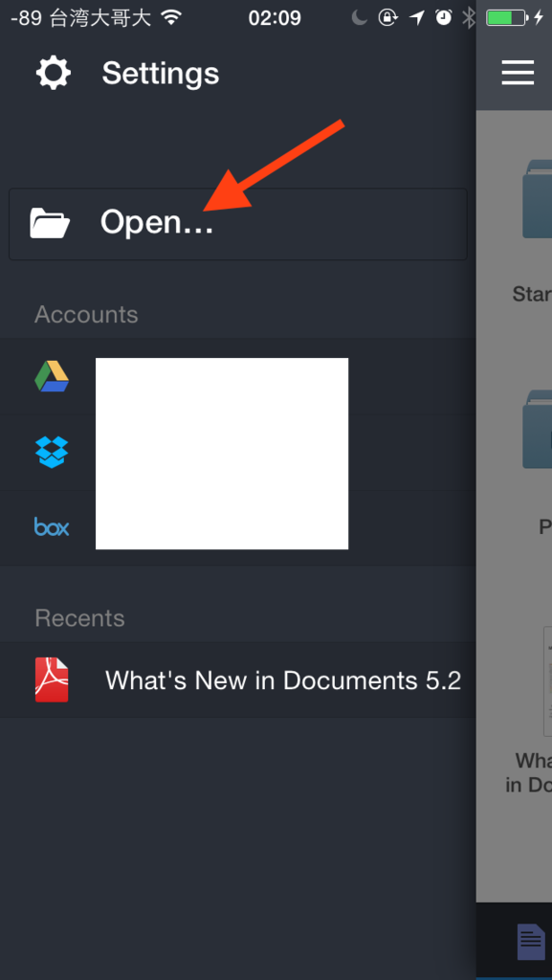Select the Google Drive account icon
This screenshot has height=980, width=552.
pyautogui.click(x=52, y=376)
